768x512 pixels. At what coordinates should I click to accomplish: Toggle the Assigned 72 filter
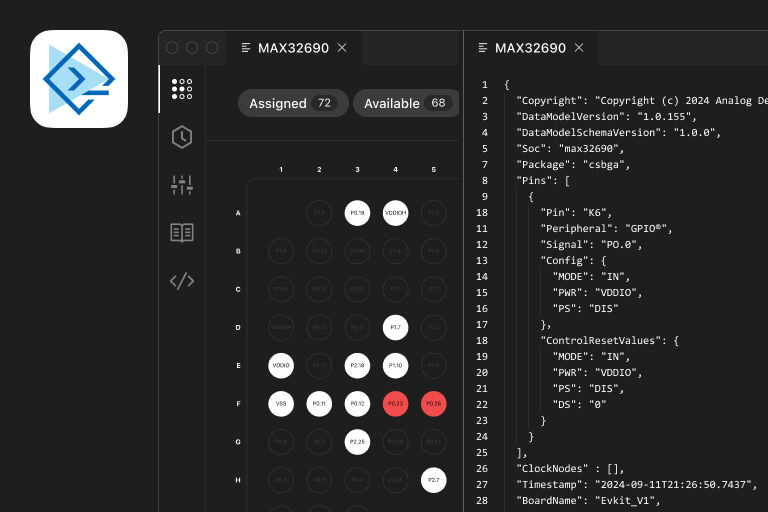pos(293,103)
